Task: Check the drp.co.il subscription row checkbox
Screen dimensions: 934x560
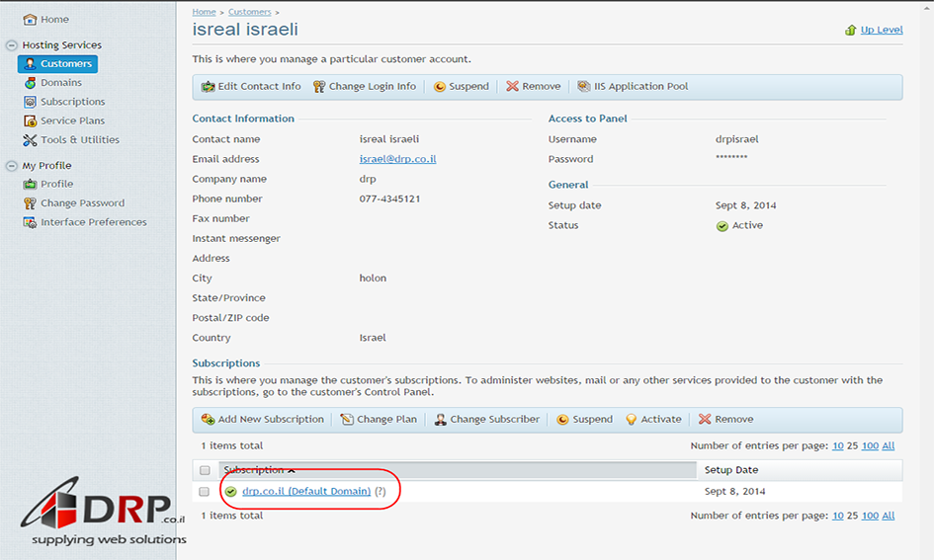Action: [205, 492]
